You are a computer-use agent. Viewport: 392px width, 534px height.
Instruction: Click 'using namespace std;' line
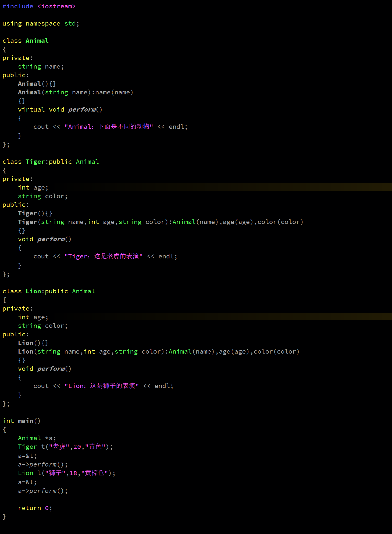[x=41, y=24]
